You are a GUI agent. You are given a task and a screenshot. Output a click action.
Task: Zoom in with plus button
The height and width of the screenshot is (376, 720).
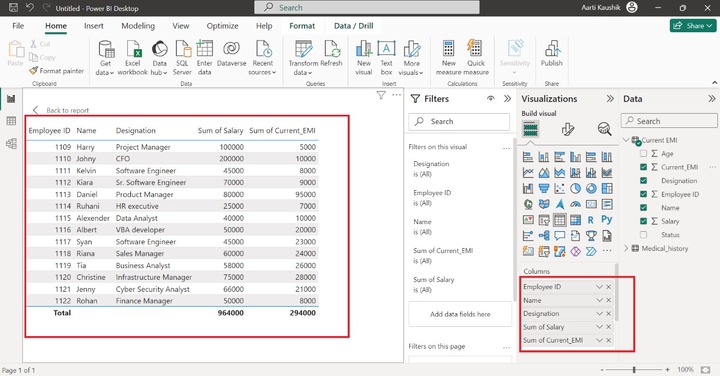click(x=667, y=370)
